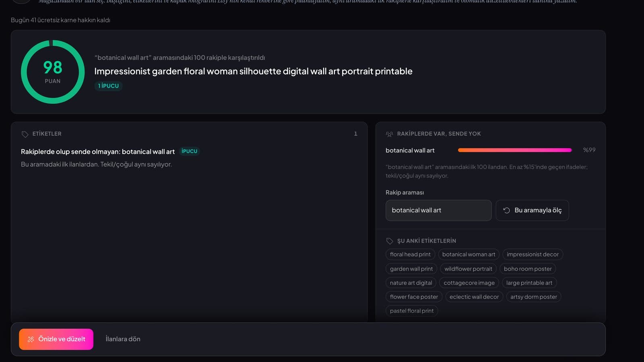Image resolution: width=644 pixels, height=362 pixels.
Task: Select the 1 İPUCU badge under title
Action: point(108,86)
